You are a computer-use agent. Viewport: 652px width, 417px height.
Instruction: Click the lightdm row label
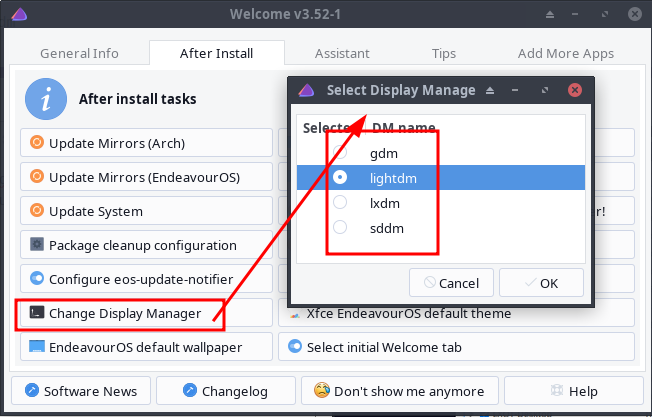[x=393, y=178]
